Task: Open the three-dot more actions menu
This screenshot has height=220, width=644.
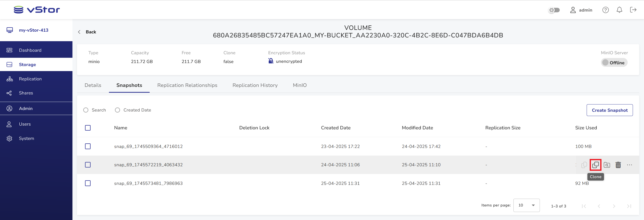Action: [x=629, y=165]
